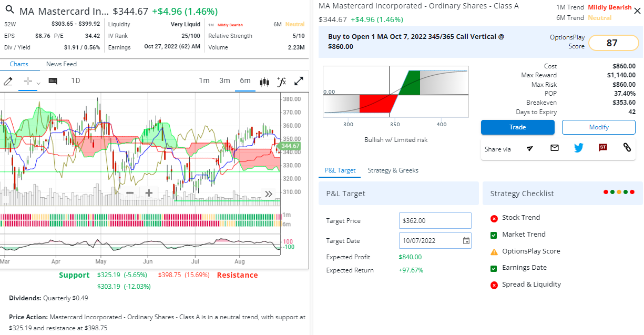Switch to the News Feed tab
644x335 pixels.
(62, 64)
